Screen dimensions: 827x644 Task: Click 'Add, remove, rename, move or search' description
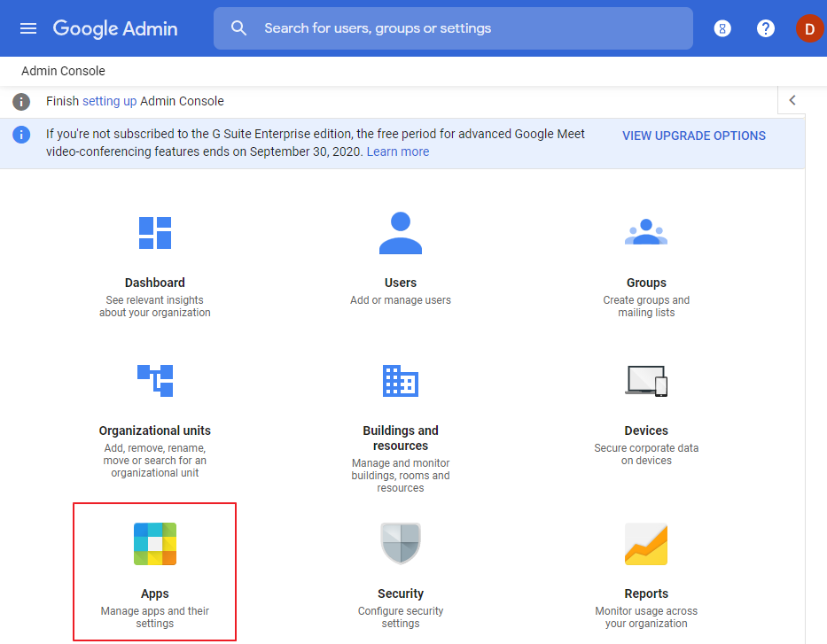155,461
